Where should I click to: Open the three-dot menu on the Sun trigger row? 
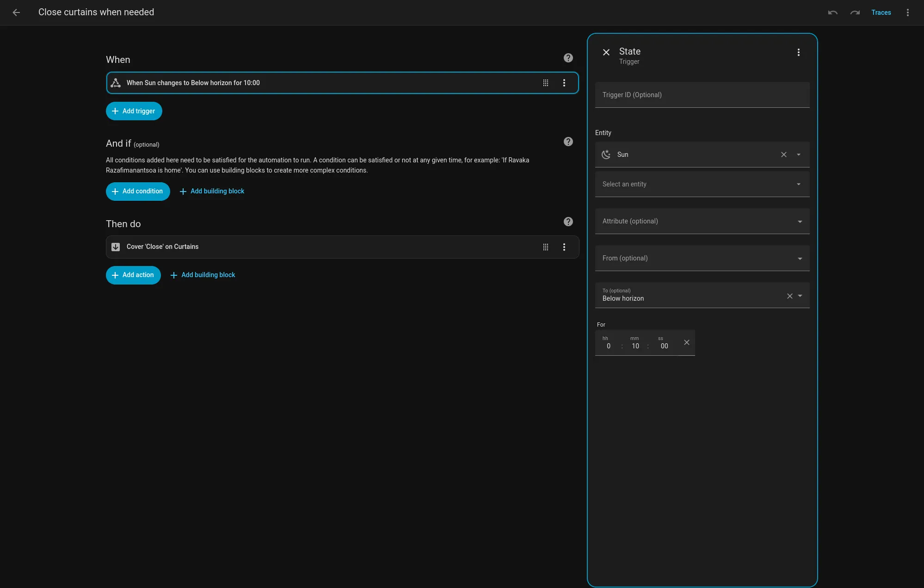click(x=564, y=83)
